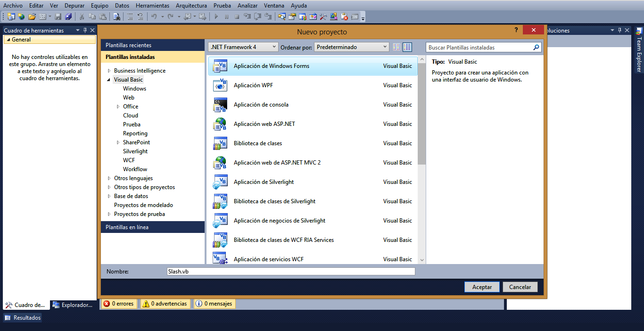Click the Aceptar button
This screenshot has width=644, height=331.
(481, 287)
